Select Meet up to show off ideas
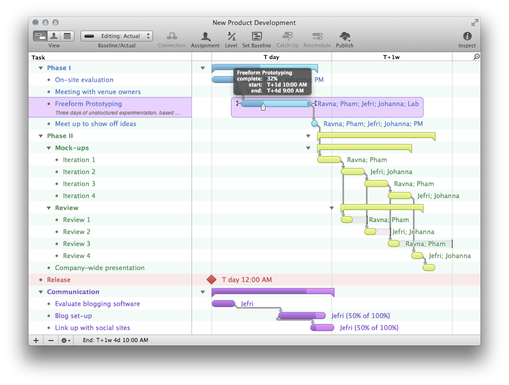This screenshot has width=509, height=385. pos(95,124)
